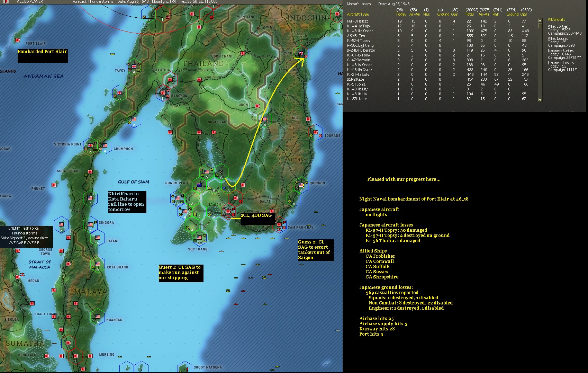Select the Japanese flag at Phuket

click(54, 185)
